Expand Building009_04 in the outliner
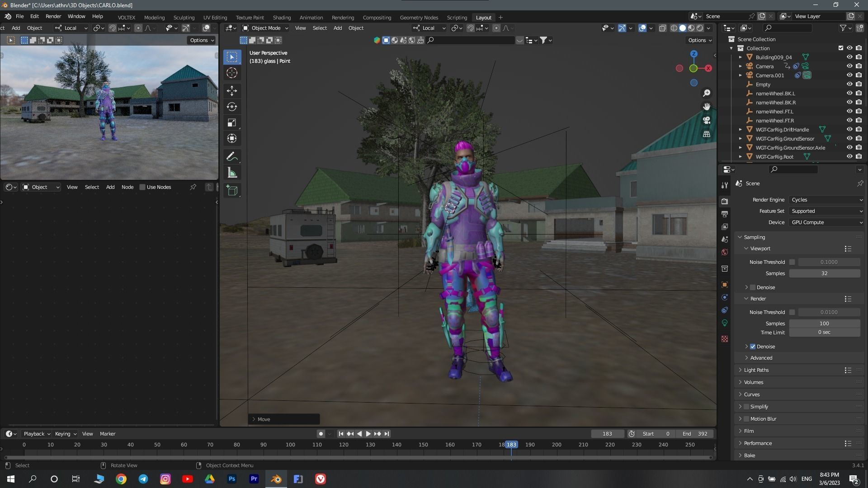Image resolution: width=868 pixels, height=488 pixels. [740, 57]
